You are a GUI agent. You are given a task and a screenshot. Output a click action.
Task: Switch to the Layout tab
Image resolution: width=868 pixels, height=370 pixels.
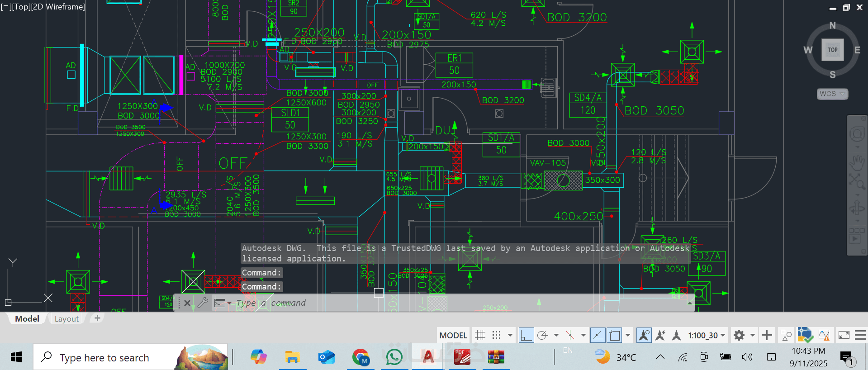(x=66, y=319)
